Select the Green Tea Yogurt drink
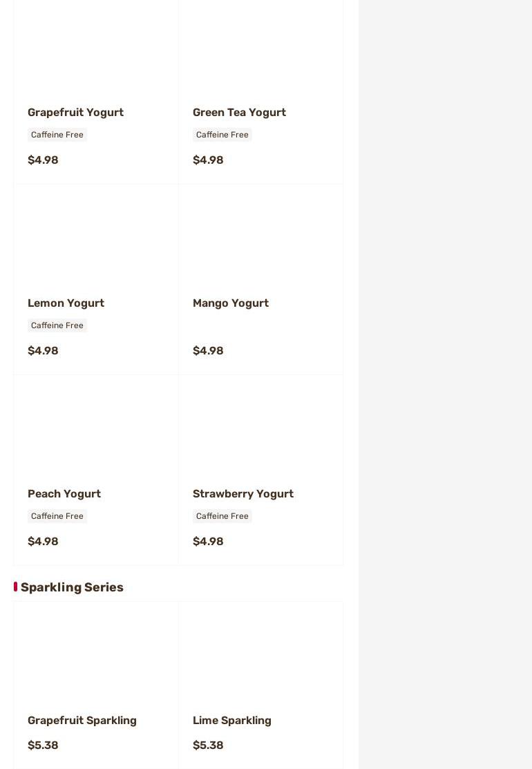The width and height of the screenshot is (532, 769). pos(239,112)
